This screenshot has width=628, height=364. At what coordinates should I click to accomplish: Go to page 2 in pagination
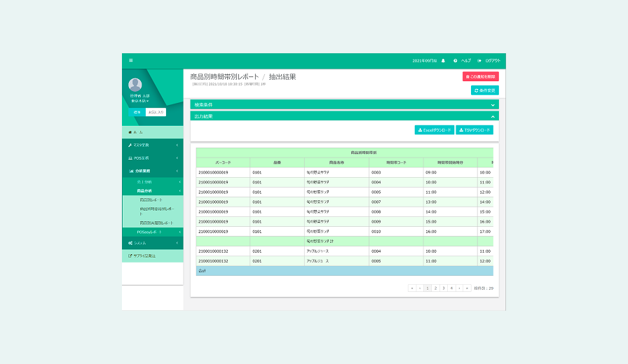[x=435, y=288]
